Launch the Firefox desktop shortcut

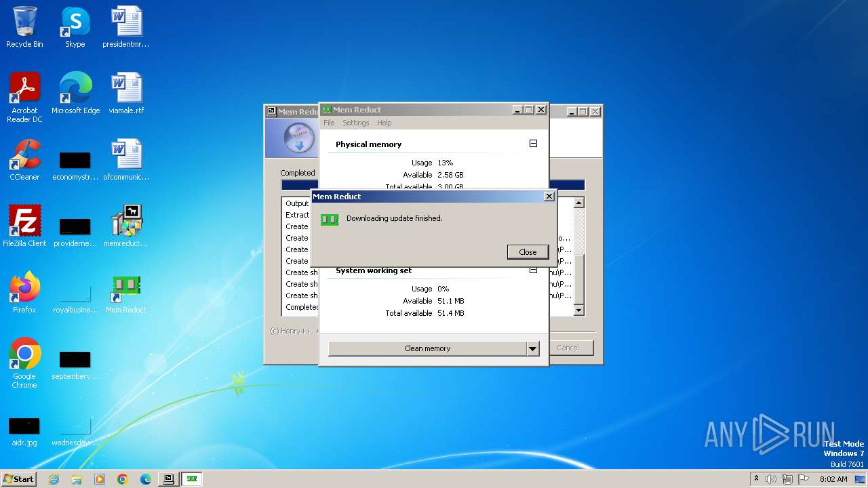click(24, 293)
